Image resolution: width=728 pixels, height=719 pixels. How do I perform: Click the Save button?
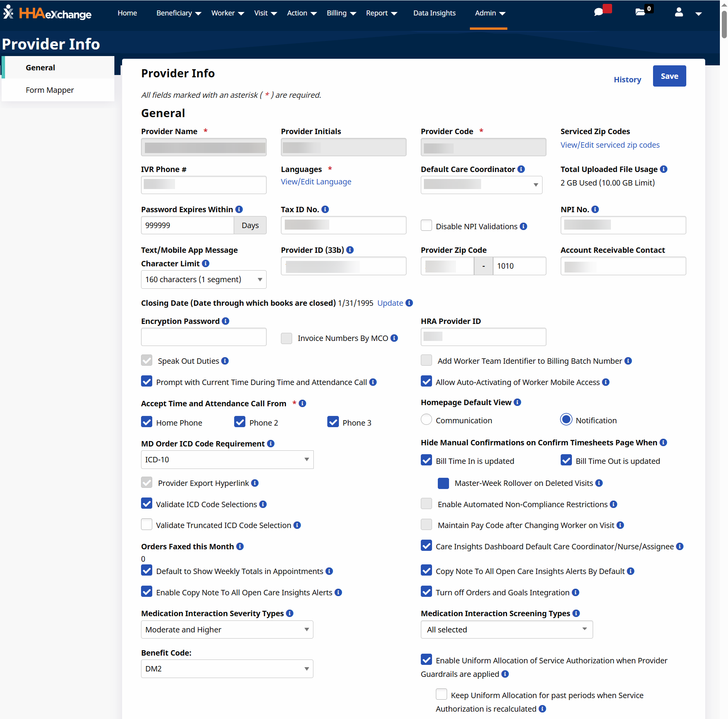669,76
